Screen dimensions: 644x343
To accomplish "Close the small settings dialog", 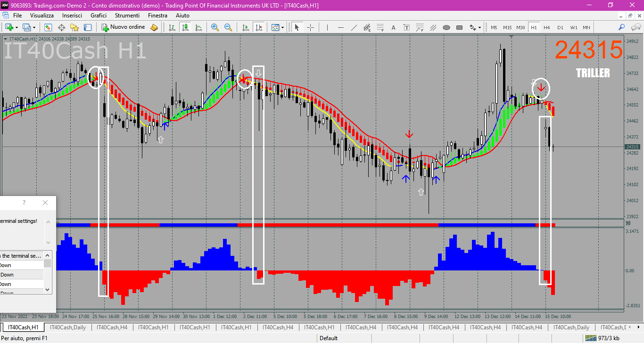I will [x=45, y=203].
